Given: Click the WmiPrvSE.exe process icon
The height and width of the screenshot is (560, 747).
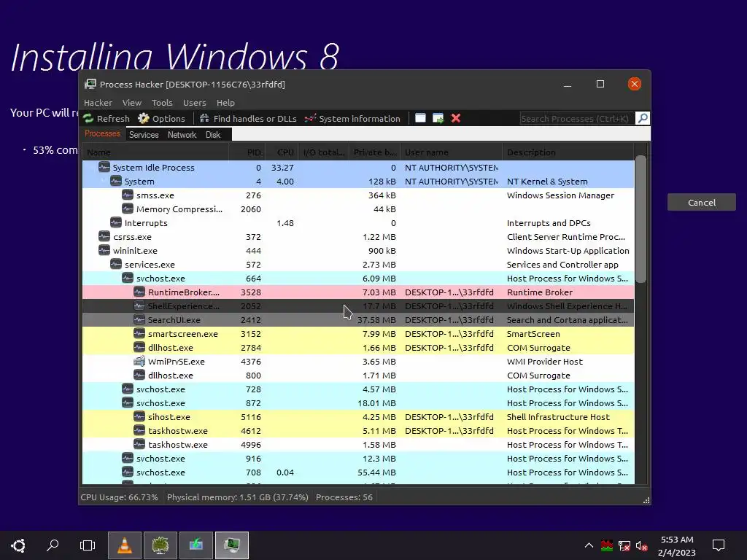Looking at the screenshot, I should [139, 361].
